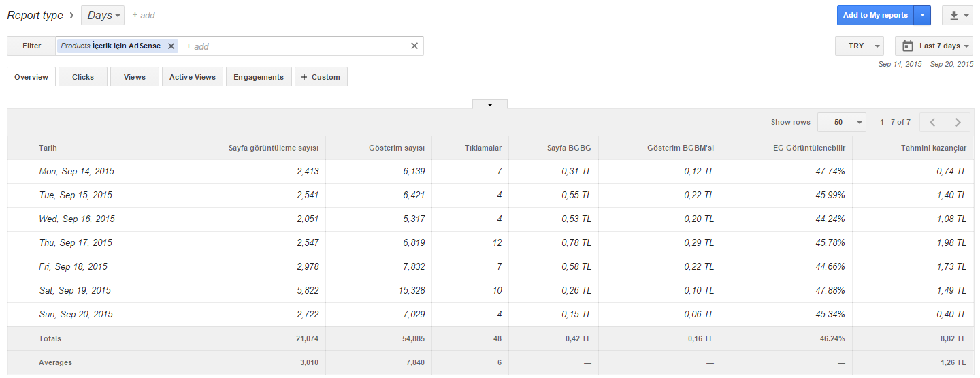
Task: Switch to the Views tab
Action: pyautogui.click(x=135, y=77)
